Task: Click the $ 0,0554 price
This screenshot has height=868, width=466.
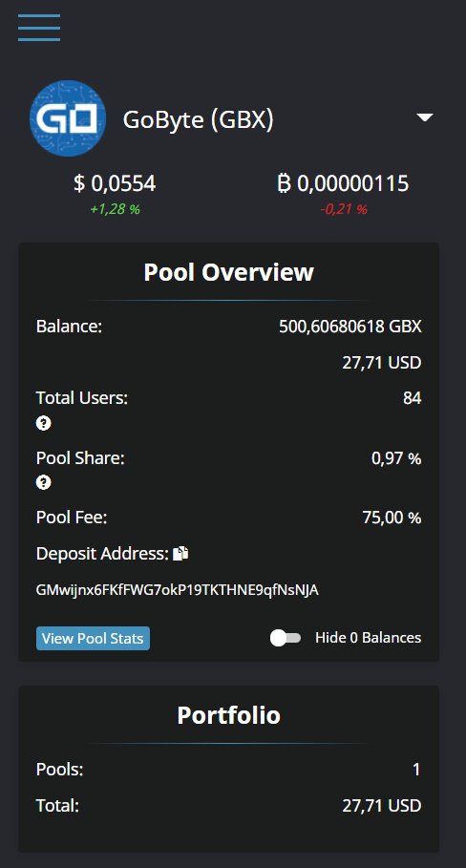Action: (x=116, y=183)
